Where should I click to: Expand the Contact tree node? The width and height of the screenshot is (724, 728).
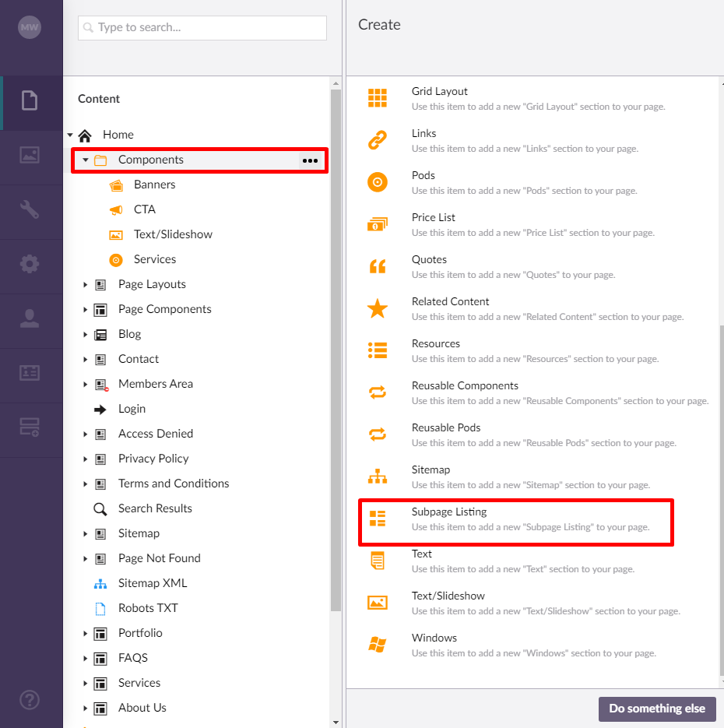pos(86,360)
